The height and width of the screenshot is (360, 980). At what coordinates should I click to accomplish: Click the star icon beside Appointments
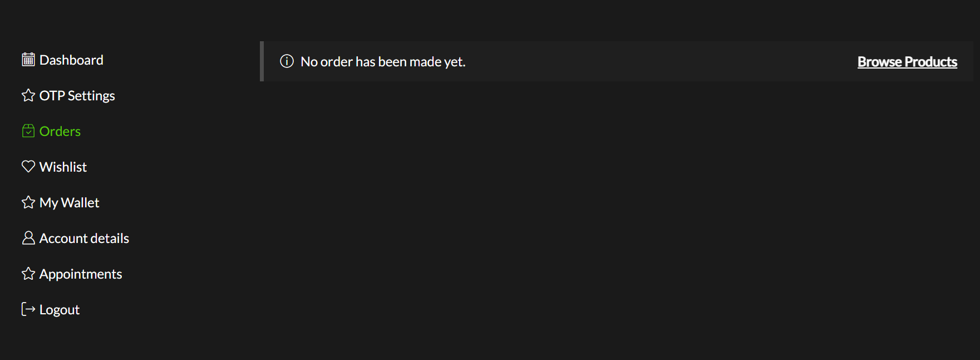click(28, 273)
